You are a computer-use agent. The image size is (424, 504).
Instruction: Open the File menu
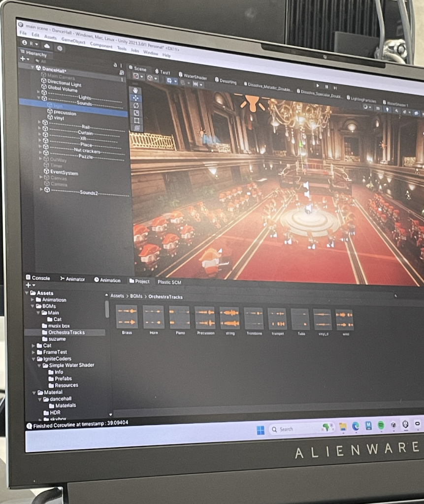coord(24,33)
